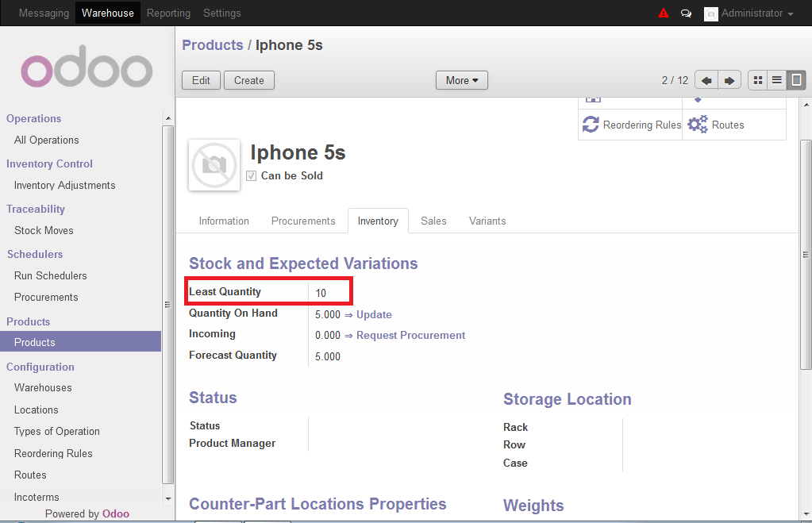This screenshot has height=523, width=812.
Task: Go to next record with right arrow
Action: (x=729, y=80)
